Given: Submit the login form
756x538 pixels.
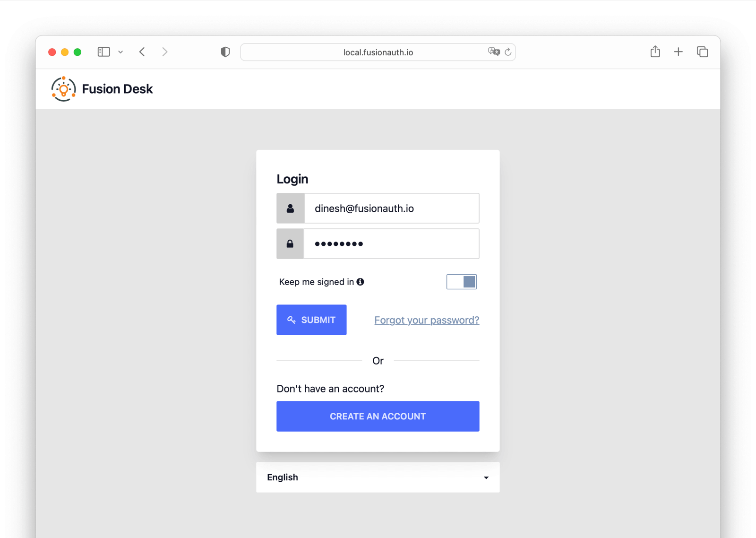Looking at the screenshot, I should 311,320.
